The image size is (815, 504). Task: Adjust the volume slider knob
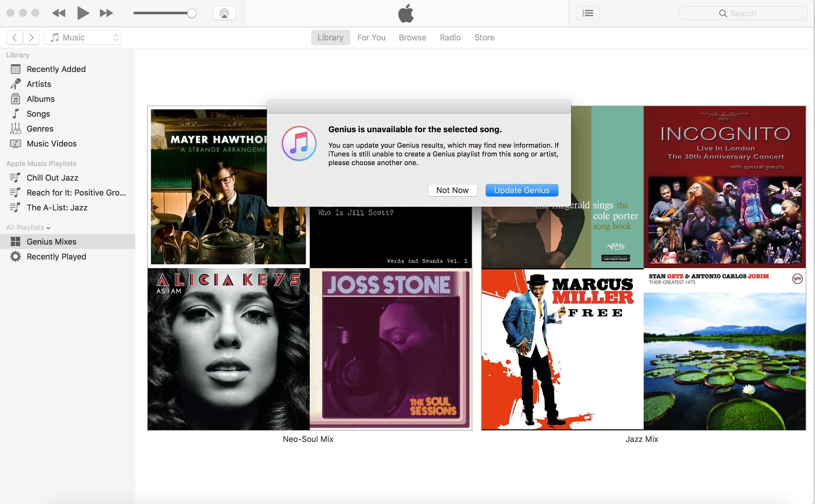(x=192, y=13)
